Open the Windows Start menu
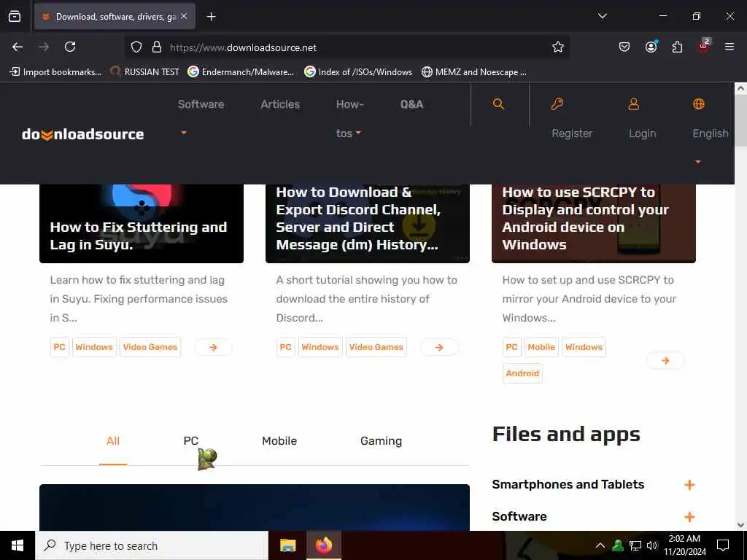 (18, 545)
